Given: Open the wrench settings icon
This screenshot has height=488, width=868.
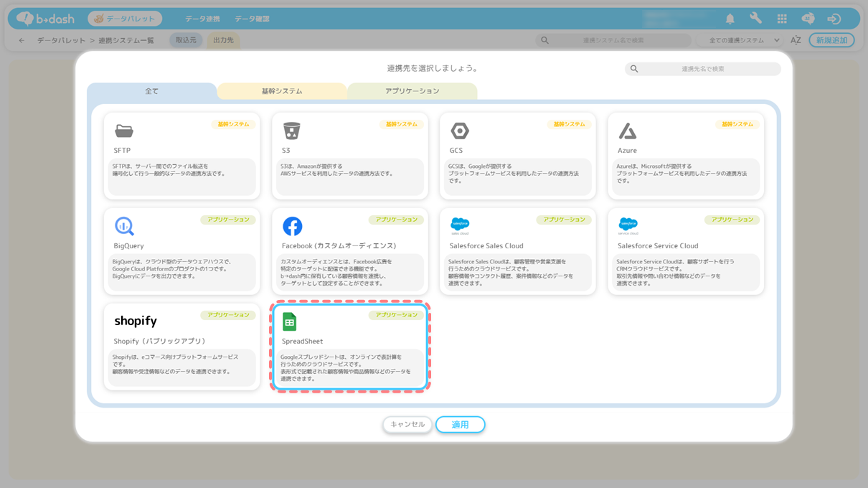Looking at the screenshot, I should [x=756, y=19].
